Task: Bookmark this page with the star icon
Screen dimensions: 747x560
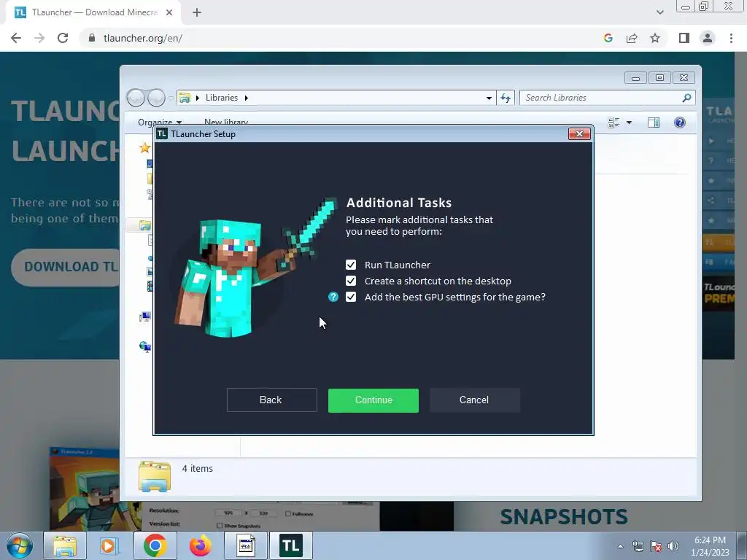Action: [655, 38]
